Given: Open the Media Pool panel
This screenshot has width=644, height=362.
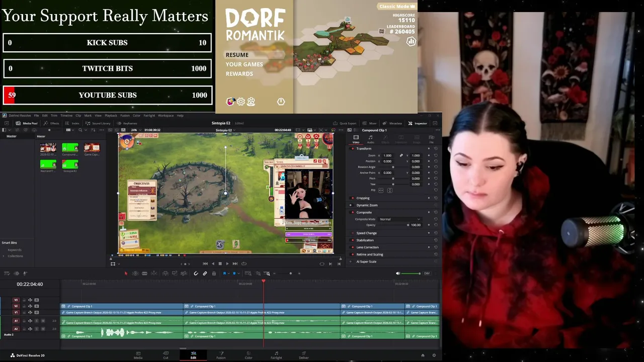Looking at the screenshot, I should pos(26,123).
